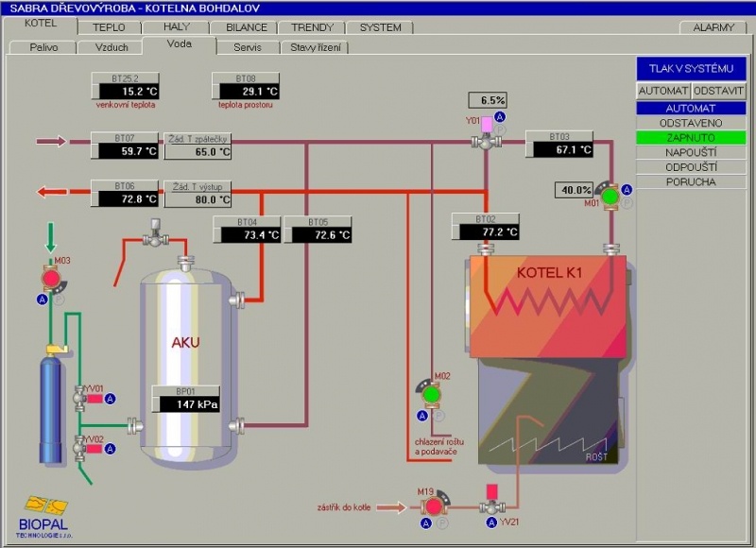
Task: Click the M02 green pump icon
Action: 430,394
